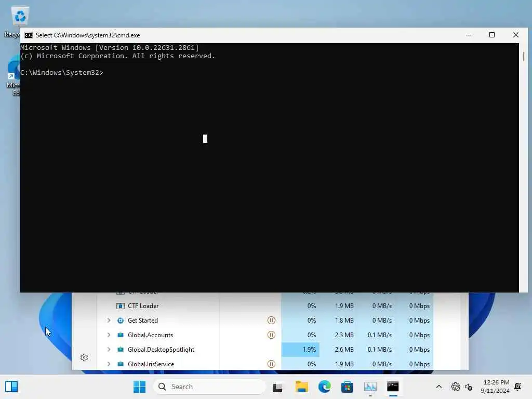Click the suspended status icon for Global.IrisService
The image size is (532, 399).
tap(271, 364)
